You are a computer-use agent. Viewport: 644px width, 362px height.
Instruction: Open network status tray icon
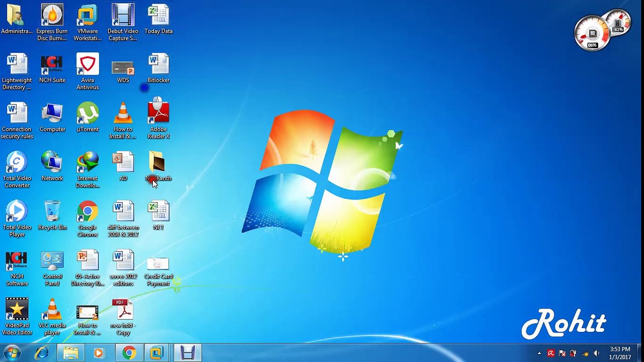click(585, 353)
